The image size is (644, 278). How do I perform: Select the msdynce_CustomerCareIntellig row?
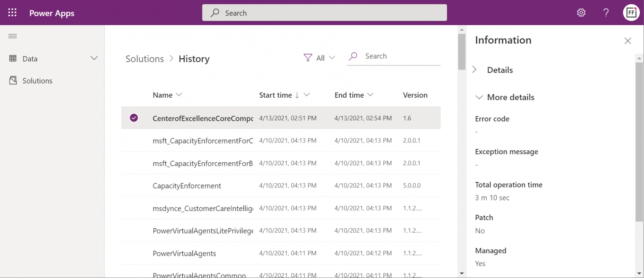tap(281, 208)
